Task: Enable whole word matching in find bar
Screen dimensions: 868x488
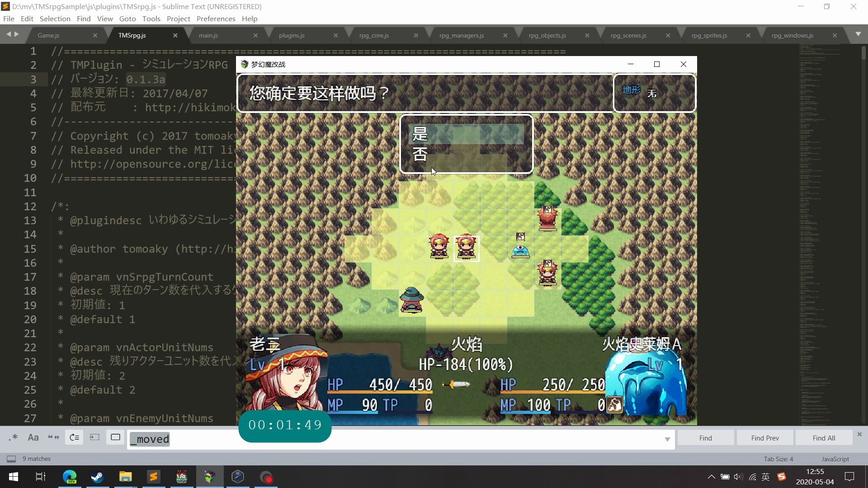Action: coord(53,437)
